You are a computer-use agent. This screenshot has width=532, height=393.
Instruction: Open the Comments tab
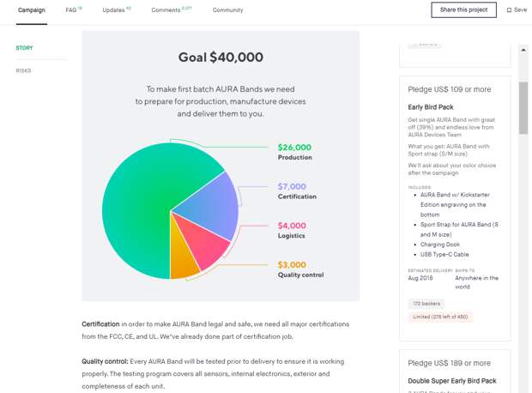click(167, 10)
